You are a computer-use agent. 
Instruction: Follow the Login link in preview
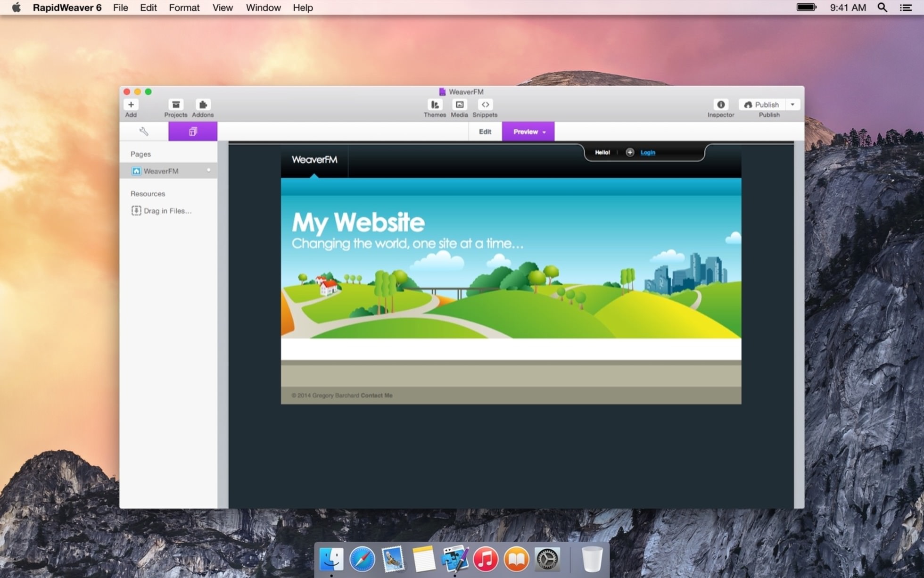648,152
